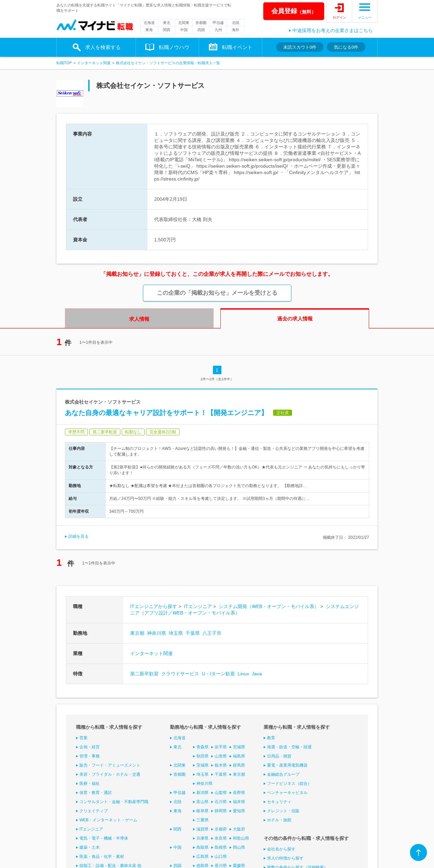This screenshot has height=868, width=434.
Task: Select 北海道 in header region grid
Action: tap(149, 23)
